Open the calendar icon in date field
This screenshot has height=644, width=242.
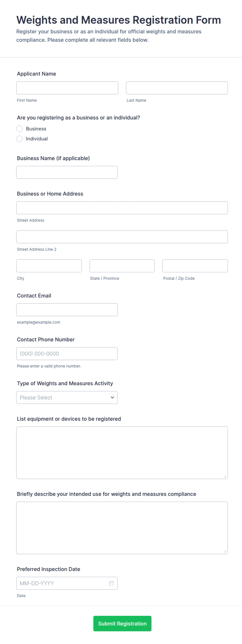[111, 583]
